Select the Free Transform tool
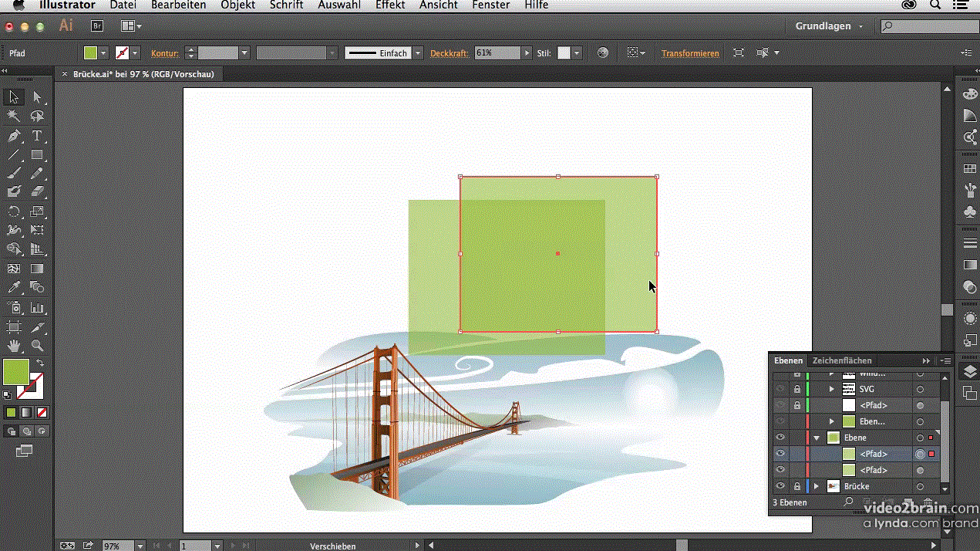Viewport: 980px width, 551px height. click(37, 230)
